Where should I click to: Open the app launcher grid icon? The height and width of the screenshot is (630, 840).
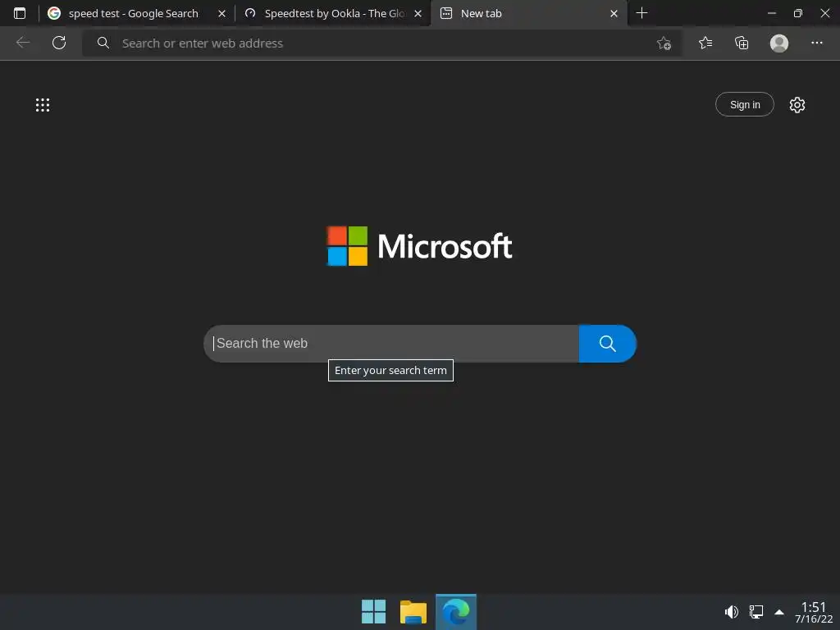[43, 105]
